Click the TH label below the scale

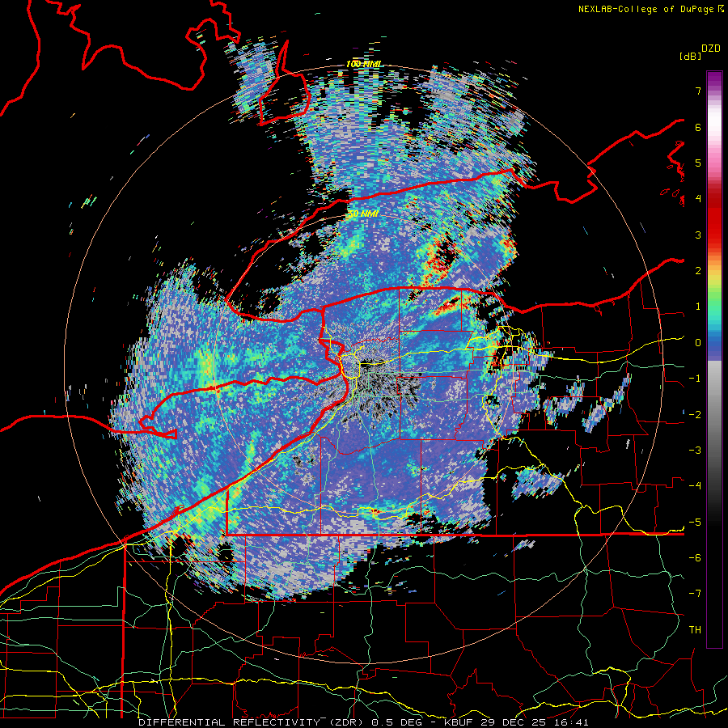(x=695, y=630)
